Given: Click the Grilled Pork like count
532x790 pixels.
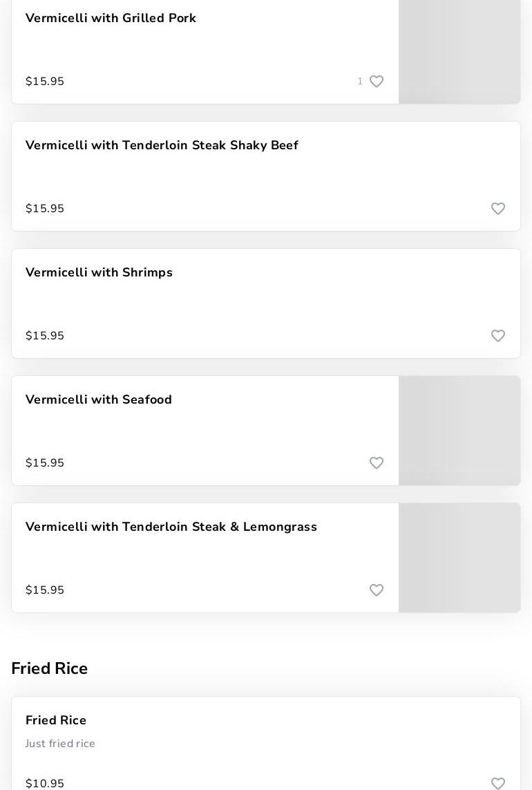Looking at the screenshot, I should [360, 82].
